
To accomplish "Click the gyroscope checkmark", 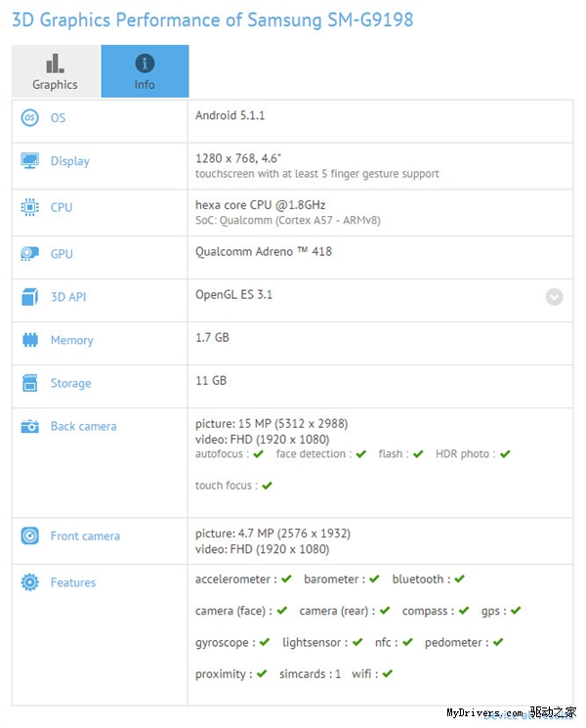I will tap(265, 642).
